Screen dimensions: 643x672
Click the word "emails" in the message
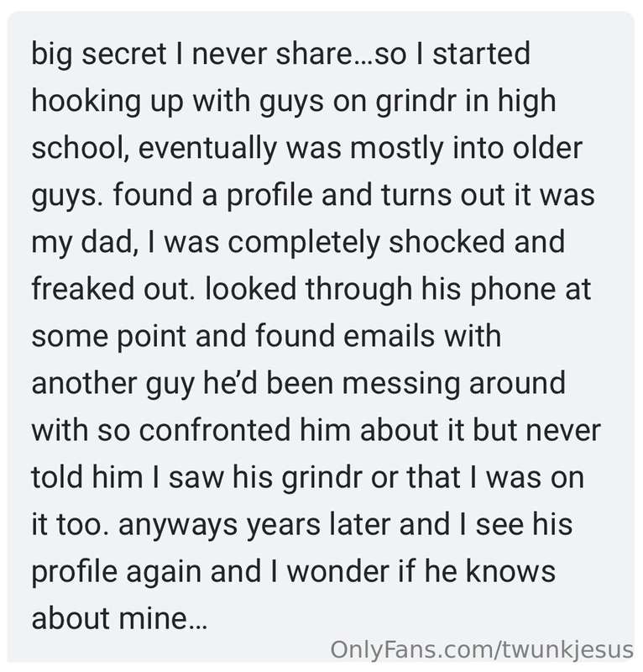[389, 337]
